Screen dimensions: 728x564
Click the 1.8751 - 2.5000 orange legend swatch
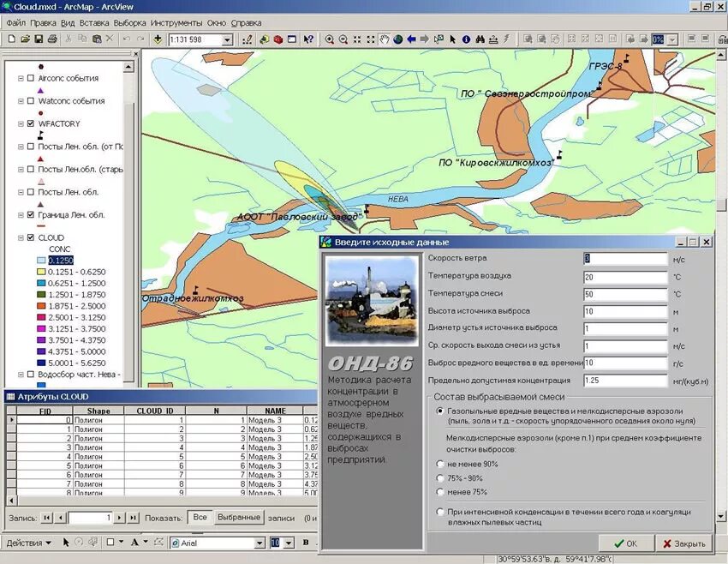click(41, 306)
